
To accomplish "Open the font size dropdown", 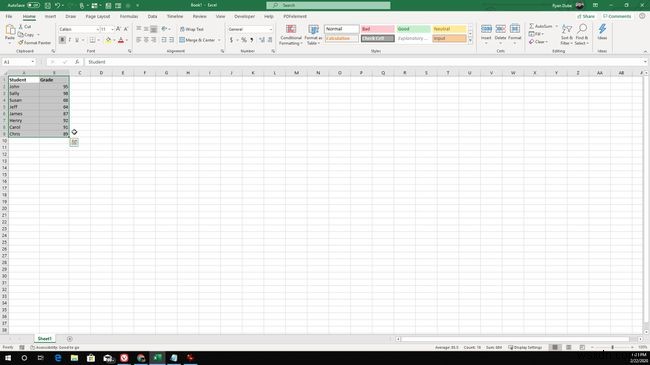I will pos(112,29).
